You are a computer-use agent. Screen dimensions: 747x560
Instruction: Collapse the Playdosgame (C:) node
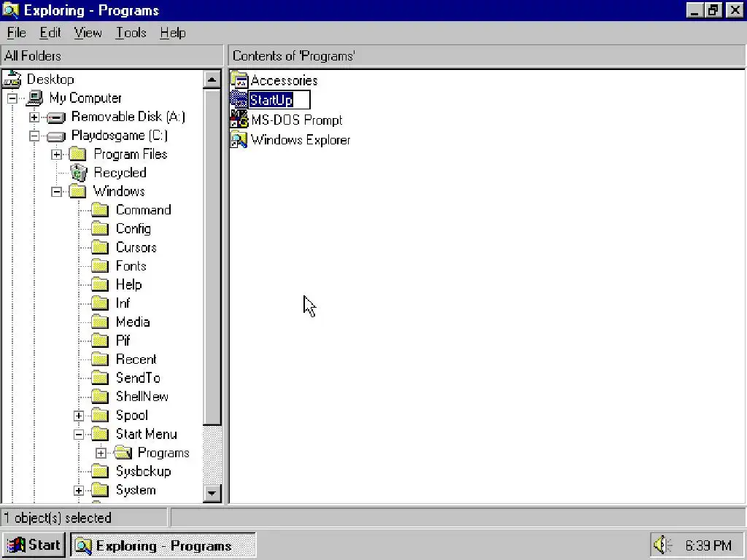pyautogui.click(x=34, y=136)
